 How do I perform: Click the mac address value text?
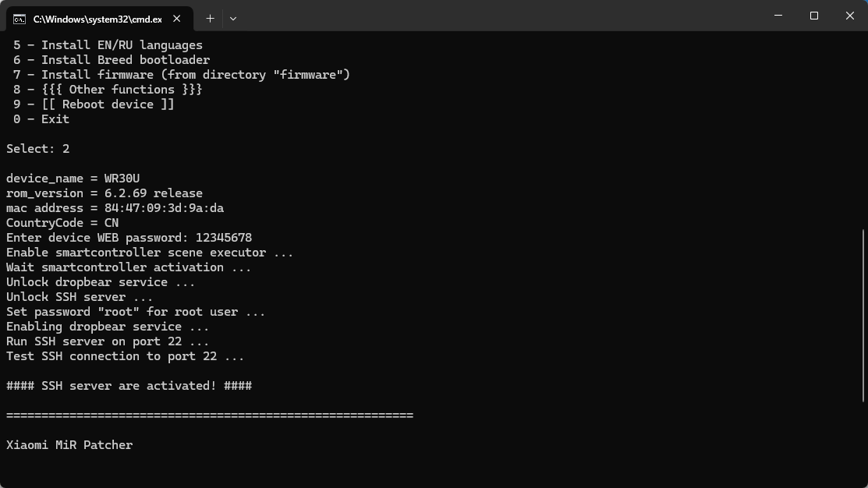coord(164,208)
